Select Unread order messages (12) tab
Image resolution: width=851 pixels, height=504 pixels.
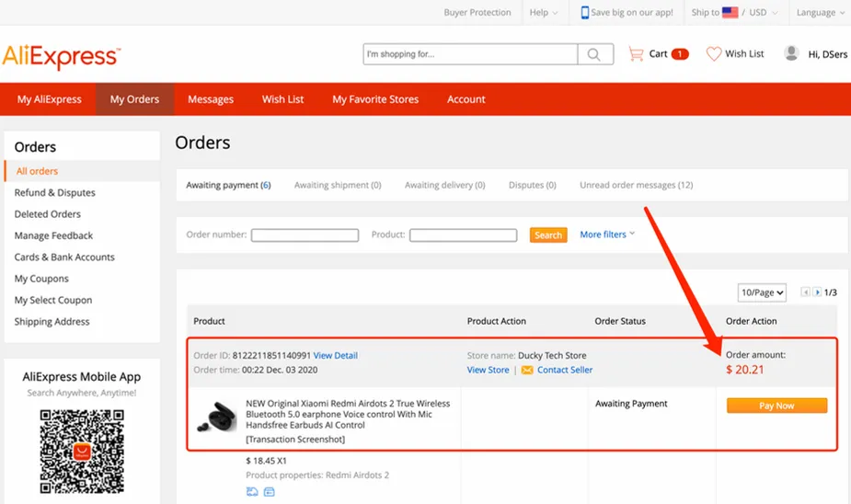[x=636, y=185]
